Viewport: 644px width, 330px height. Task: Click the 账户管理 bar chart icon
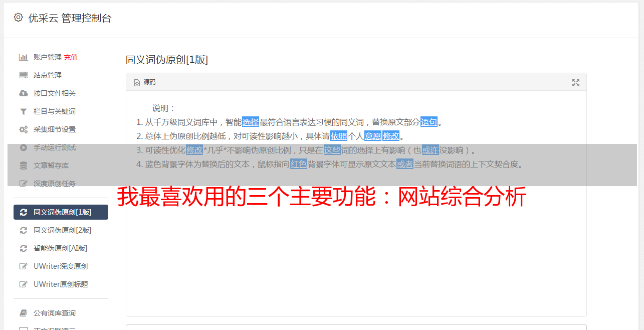(x=23, y=57)
